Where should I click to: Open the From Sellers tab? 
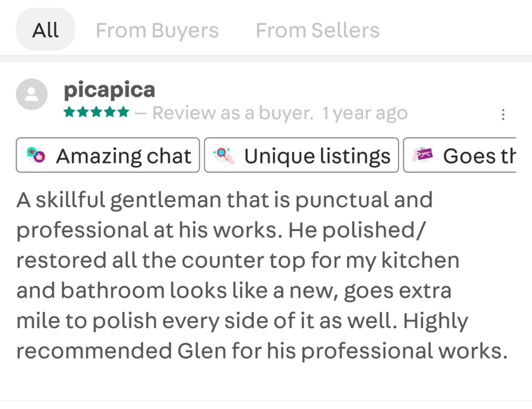tap(317, 30)
